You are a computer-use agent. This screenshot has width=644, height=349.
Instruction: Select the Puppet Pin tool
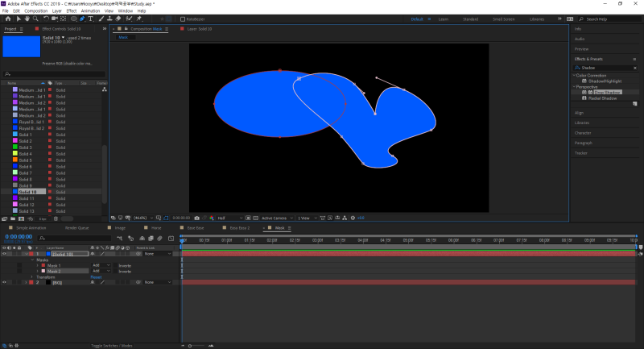(139, 19)
